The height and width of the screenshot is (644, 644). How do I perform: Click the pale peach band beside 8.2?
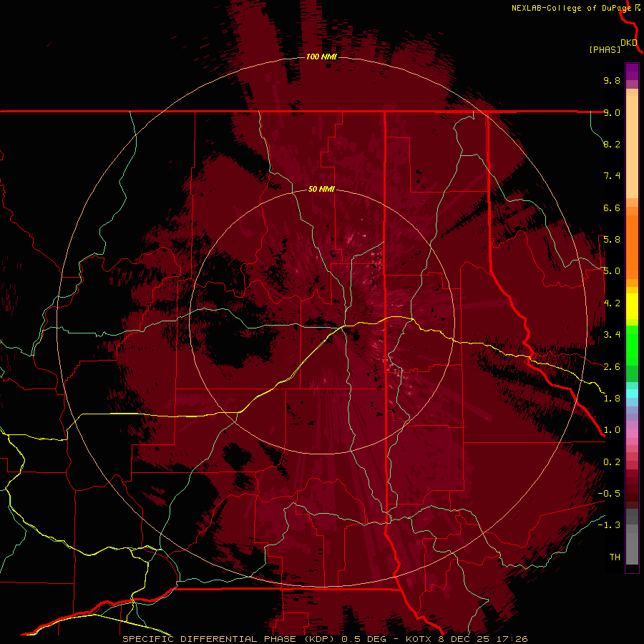point(632,147)
